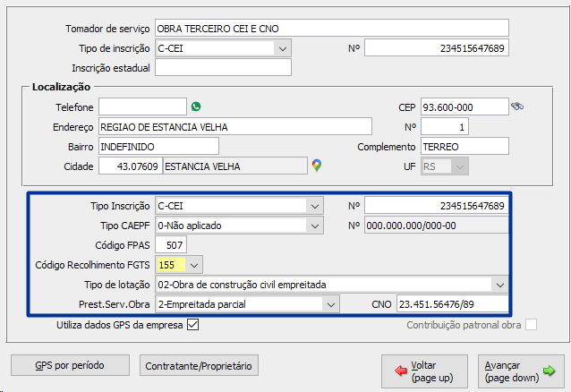This screenshot has width=571, height=392.
Task: Click the empty Telefone field
Action: point(142,107)
